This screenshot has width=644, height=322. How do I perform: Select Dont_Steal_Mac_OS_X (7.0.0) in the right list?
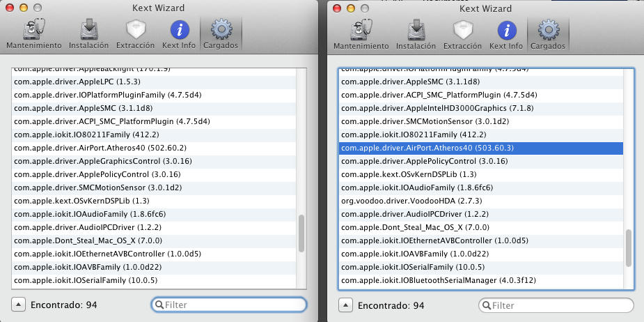480,227
